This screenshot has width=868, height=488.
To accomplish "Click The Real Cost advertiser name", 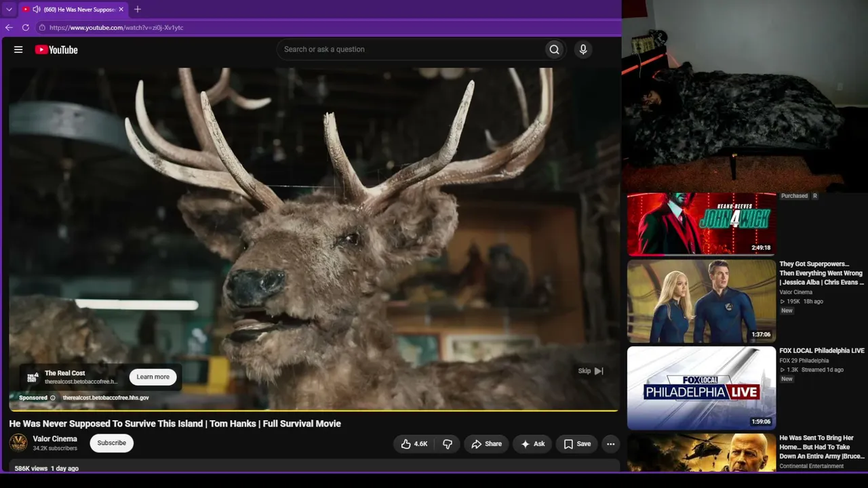I will tap(65, 373).
